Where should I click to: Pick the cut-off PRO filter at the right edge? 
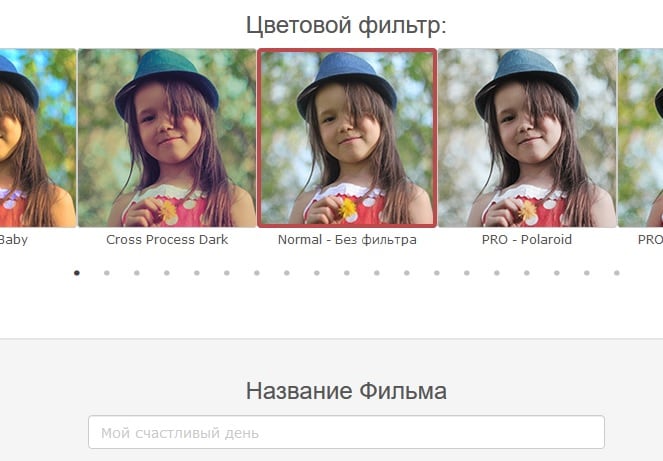click(641, 138)
